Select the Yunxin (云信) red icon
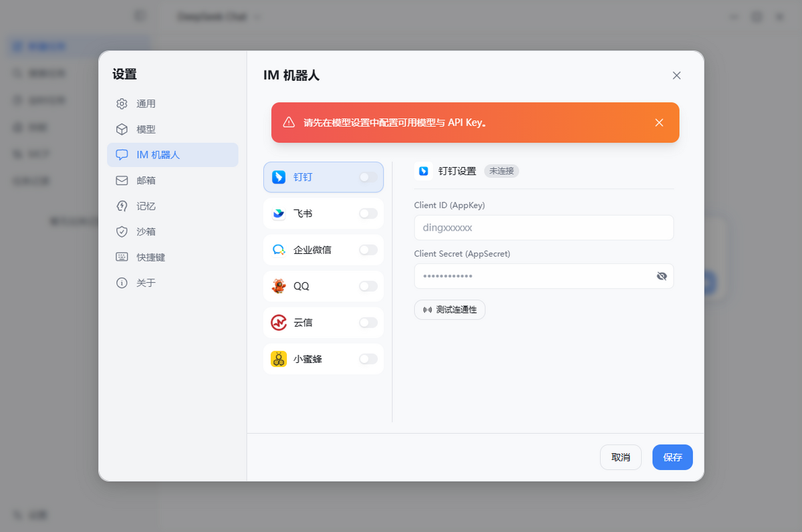802x532 pixels. pyautogui.click(x=279, y=323)
